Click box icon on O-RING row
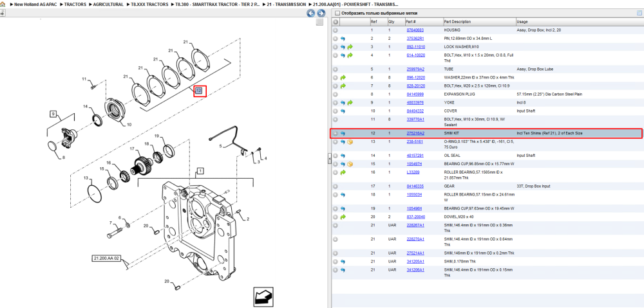 pyautogui.click(x=350, y=142)
